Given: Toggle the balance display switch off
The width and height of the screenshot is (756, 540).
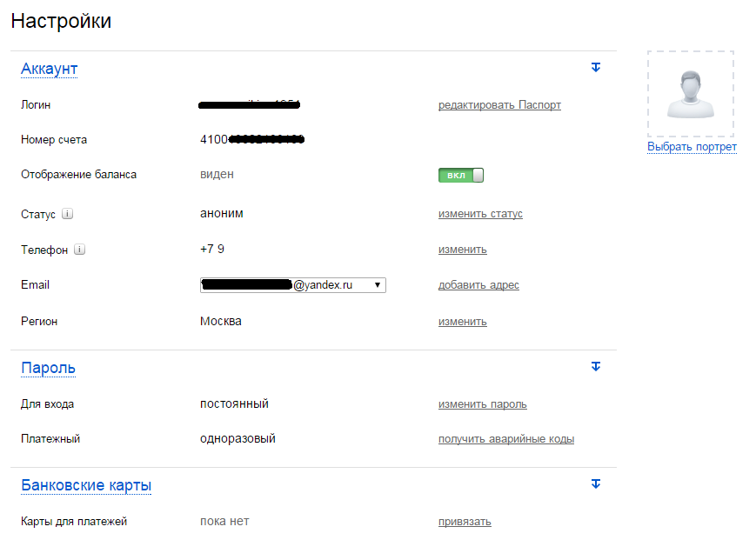Looking at the screenshot, I should click(460, 175).
